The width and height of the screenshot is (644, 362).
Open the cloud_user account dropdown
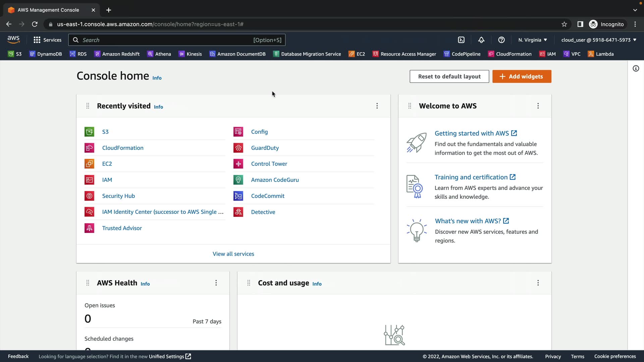599,40
